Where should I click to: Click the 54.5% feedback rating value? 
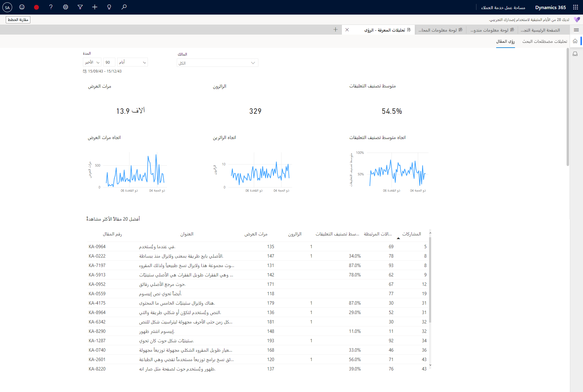[392, 111]
